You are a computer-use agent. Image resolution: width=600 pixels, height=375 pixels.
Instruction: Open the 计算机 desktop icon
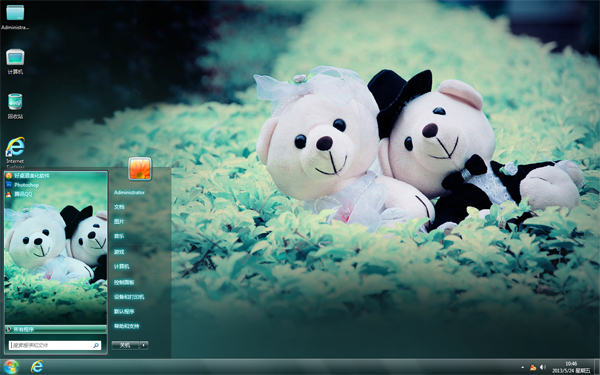(x=15, y=61)
